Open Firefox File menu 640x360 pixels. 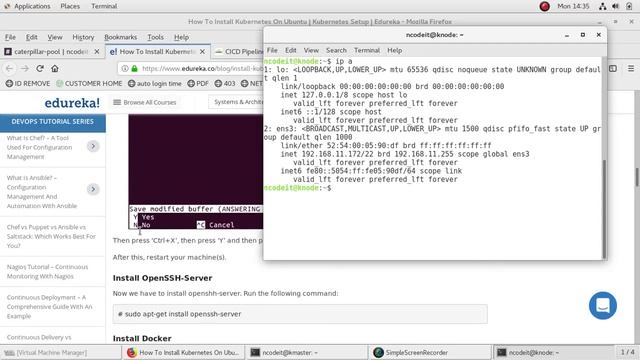(10, 37)
